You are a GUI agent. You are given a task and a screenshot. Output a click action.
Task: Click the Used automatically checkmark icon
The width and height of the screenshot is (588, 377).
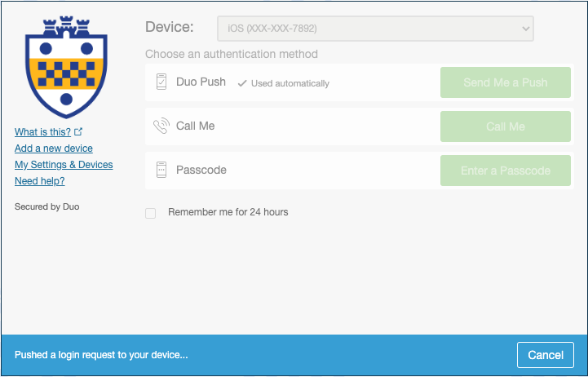(242, 83)
